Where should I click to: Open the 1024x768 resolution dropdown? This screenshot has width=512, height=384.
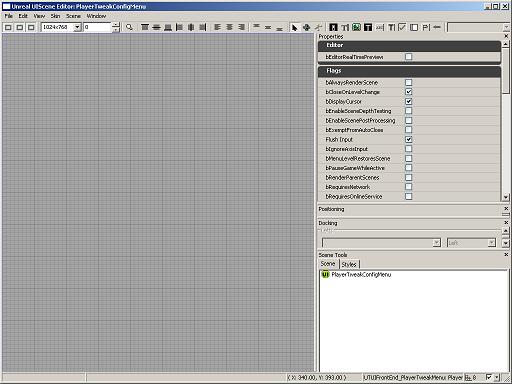coord(77,27)
